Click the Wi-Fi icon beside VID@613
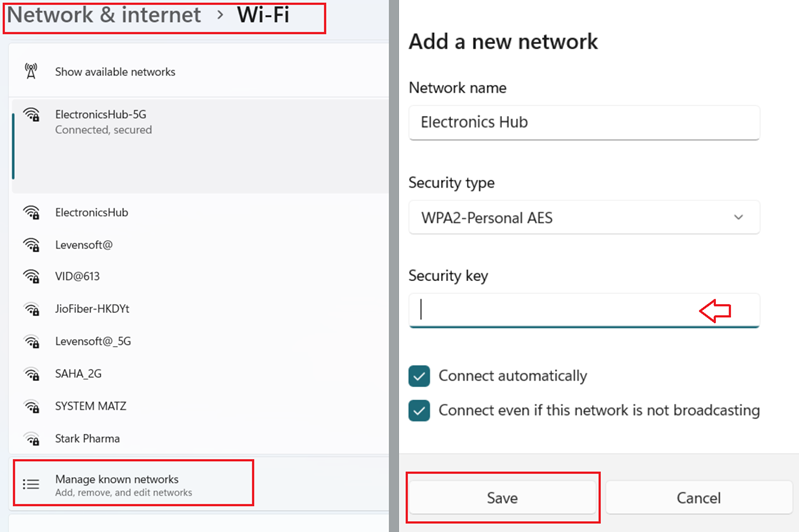Image resolution: width=799 pixels, height=532 pixels. pos(32,276)
